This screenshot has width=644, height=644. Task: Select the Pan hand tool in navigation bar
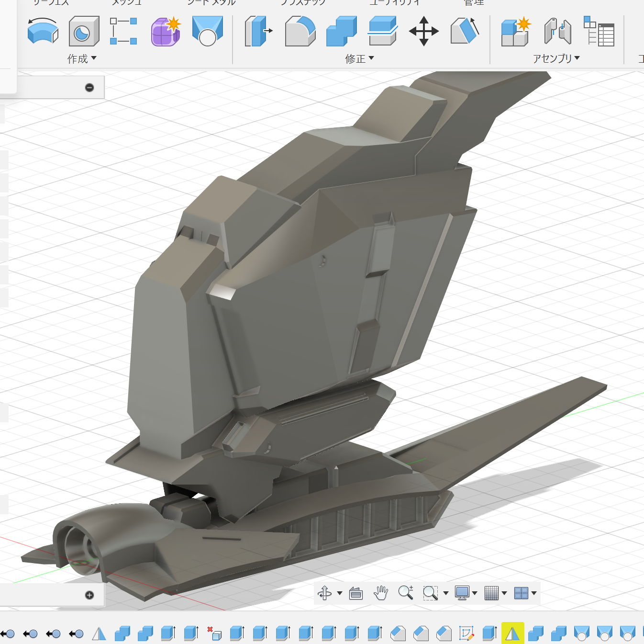[x=381, y=593]
